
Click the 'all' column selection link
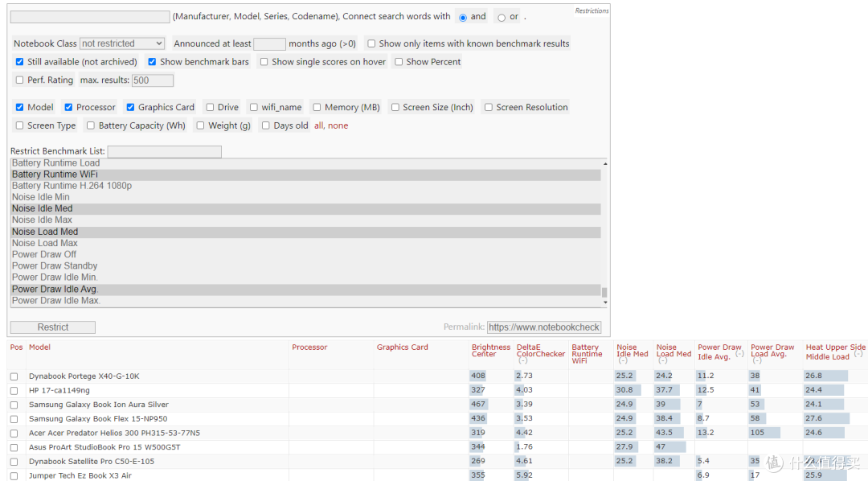pyautogui.click(x=319, y=125)
